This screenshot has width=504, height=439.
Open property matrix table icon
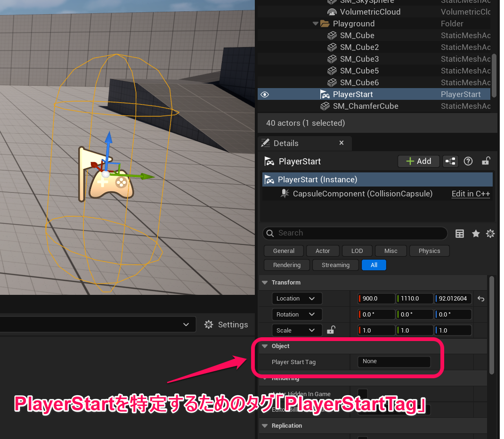pos(460,234)
